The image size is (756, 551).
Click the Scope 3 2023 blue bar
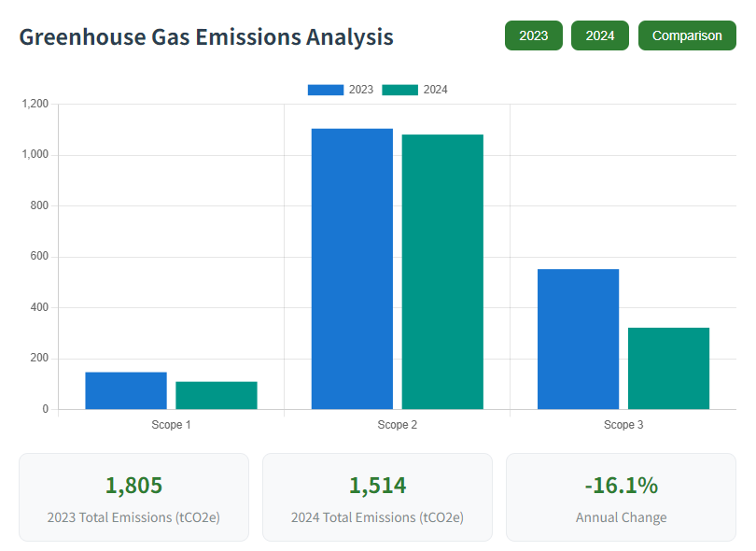[578, 339]
